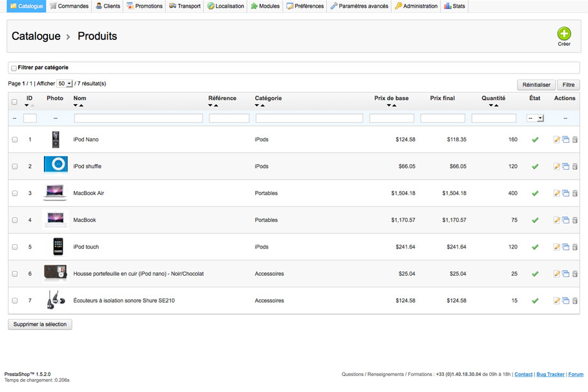Image resolution: width=588 pixels, height=392 pixels.
Task: Click the Filtre button
Action: click(569, 85)
